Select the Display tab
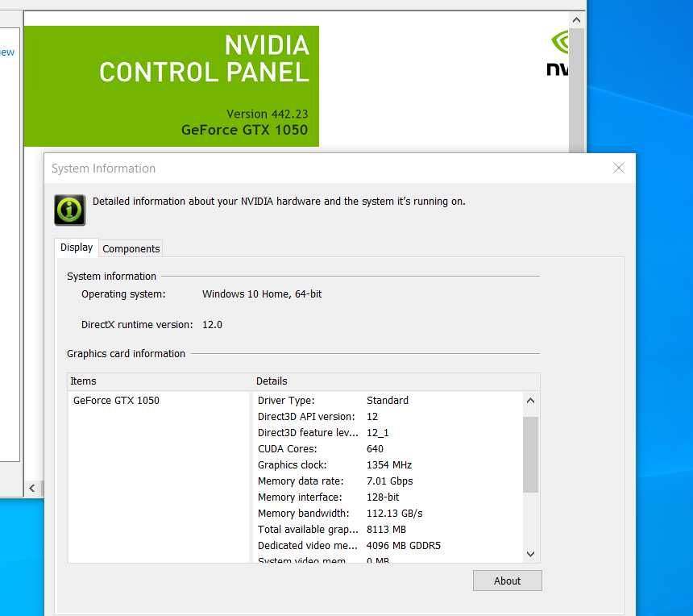 pos(77,248)
